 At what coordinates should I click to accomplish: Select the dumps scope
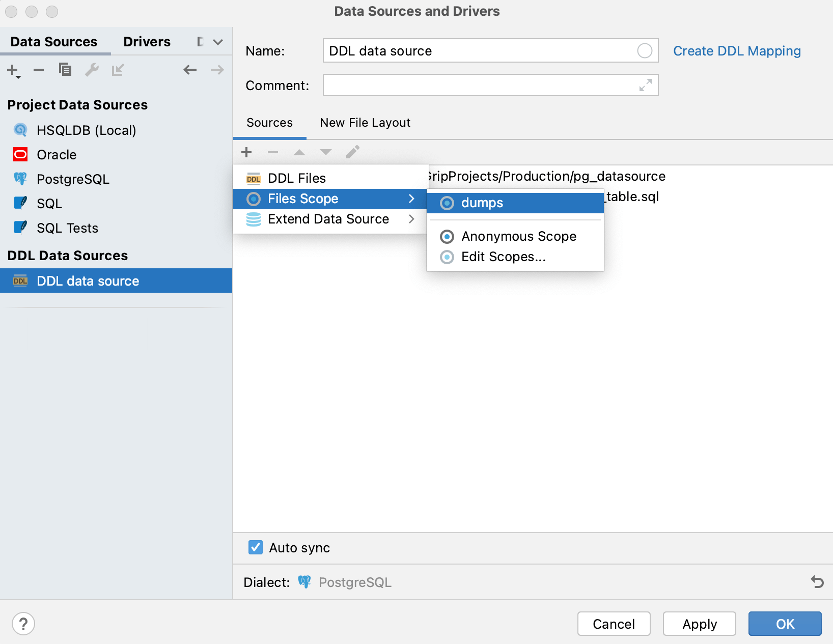tap(482, 203)
